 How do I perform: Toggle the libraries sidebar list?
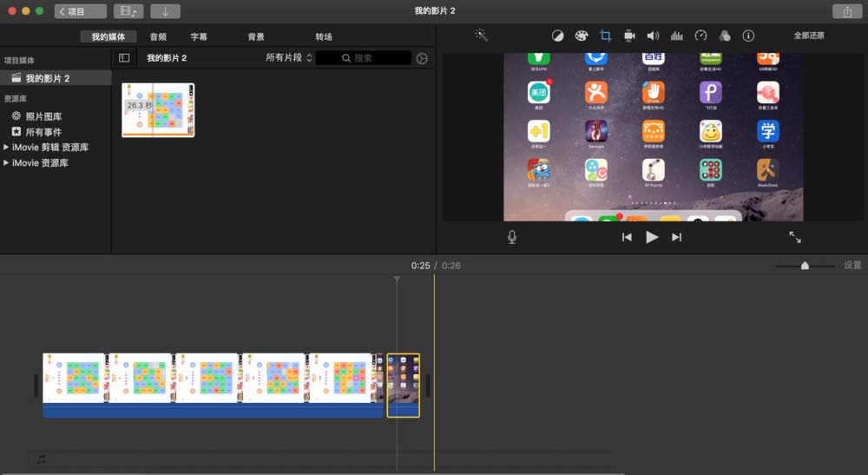(x=124, y=58)
